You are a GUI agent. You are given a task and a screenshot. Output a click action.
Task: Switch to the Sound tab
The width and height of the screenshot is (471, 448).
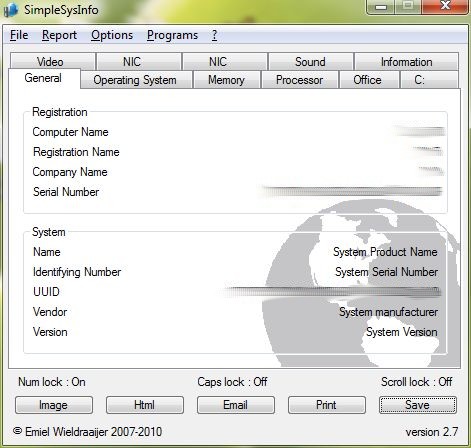pos(310,61)
